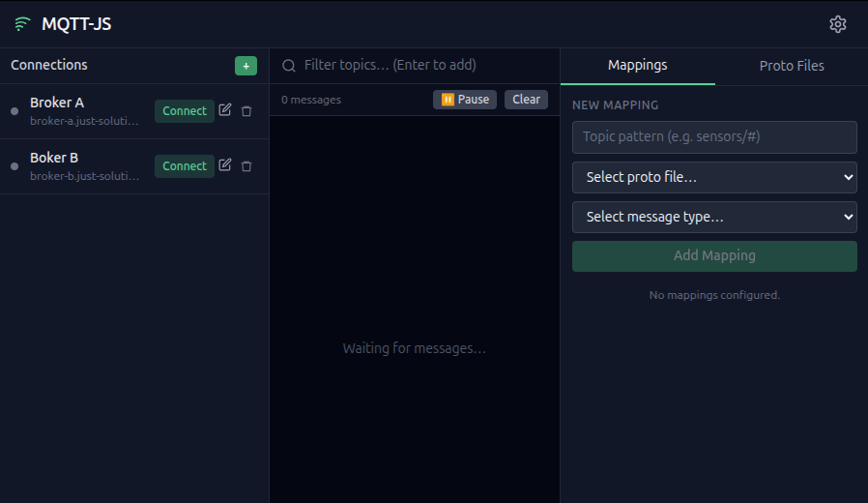Edit the Broker A connection
Screen dimensions: 868x503
(225, 110)
